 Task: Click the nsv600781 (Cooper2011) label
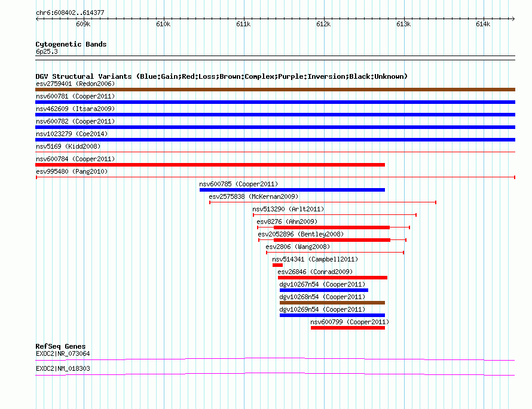coord(75,96)
